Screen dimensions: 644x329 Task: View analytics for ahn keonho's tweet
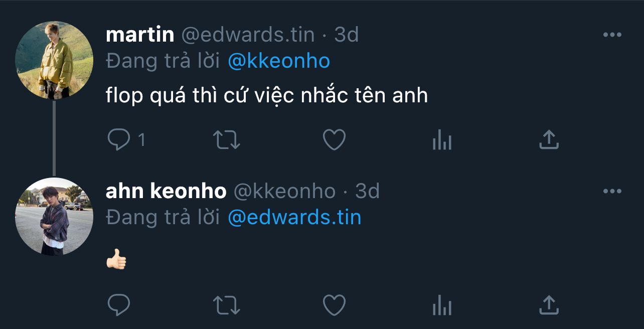[442, 304]
